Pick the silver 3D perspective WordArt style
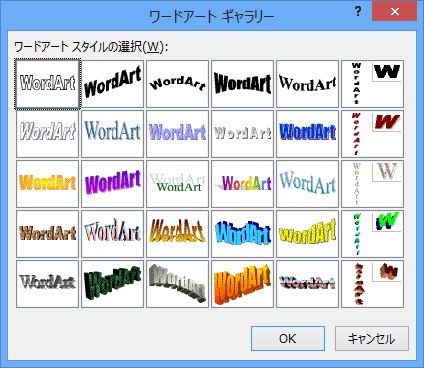 tap(177, 284)
